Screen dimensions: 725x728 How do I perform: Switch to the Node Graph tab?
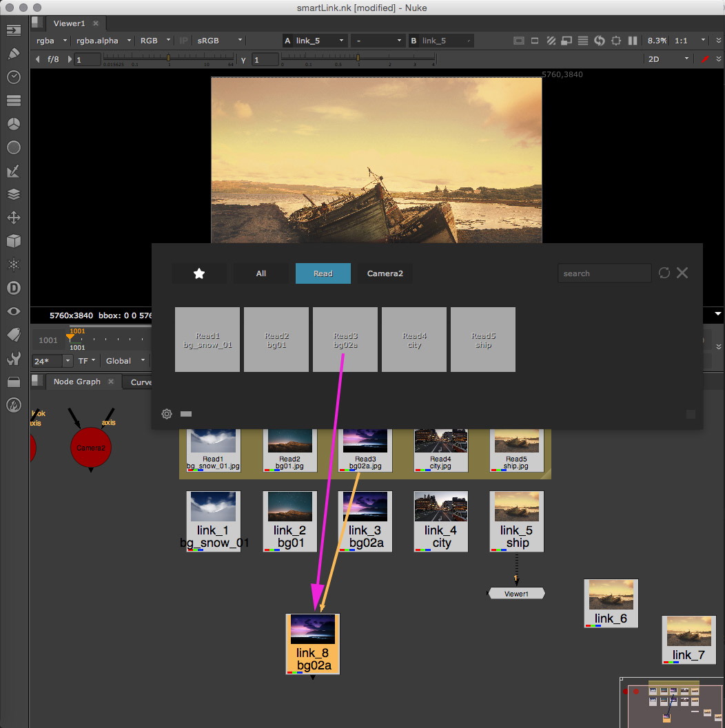pyautogui.click(x=76, y=382)
